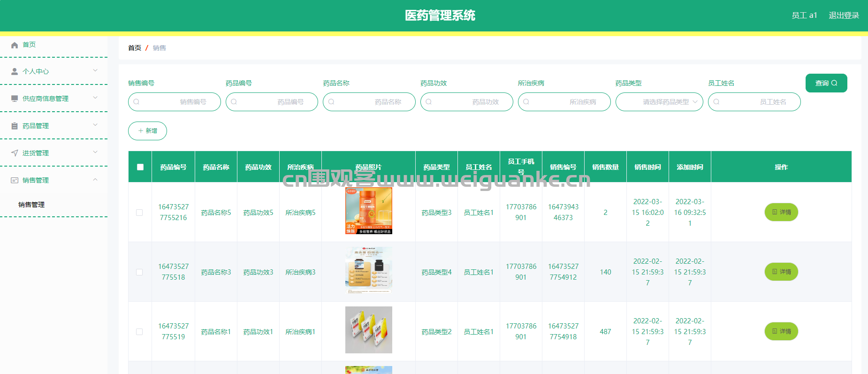Collapse the 销售管理 menu chevron
Viewport: 868px width, 374px height.
coord(95,180)
